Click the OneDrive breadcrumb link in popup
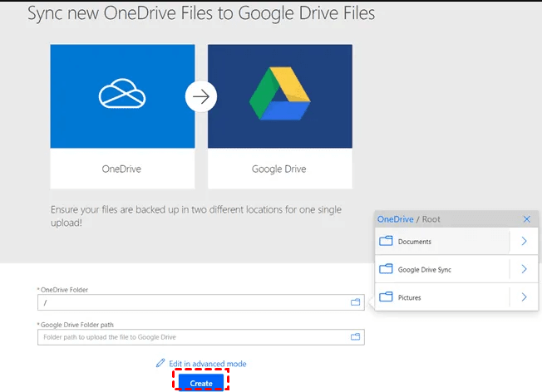The width and height of the screenshot is (542, 392). (x=395, y=219)
